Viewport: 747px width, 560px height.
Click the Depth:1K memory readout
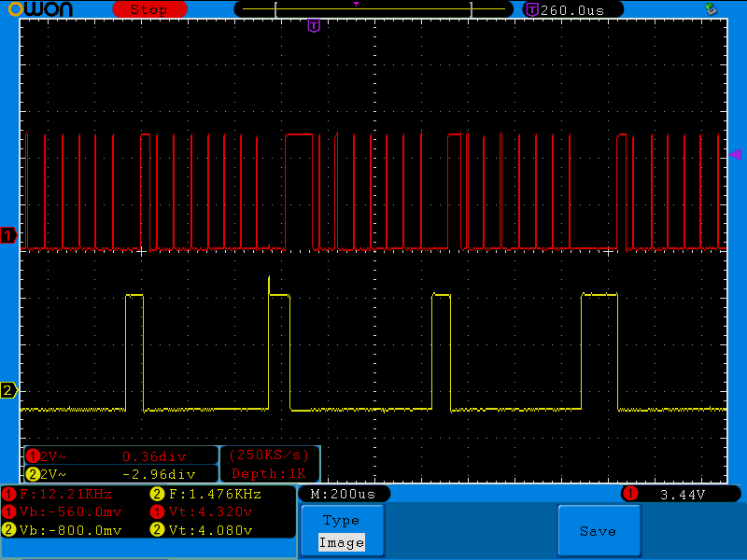[x=269, y=473]
